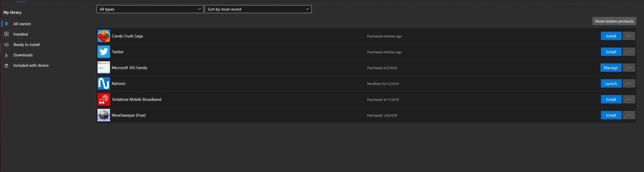The width and height of the screenshot is (644, 172).
Task: Install the Twitter app
Action: point(611,52)
